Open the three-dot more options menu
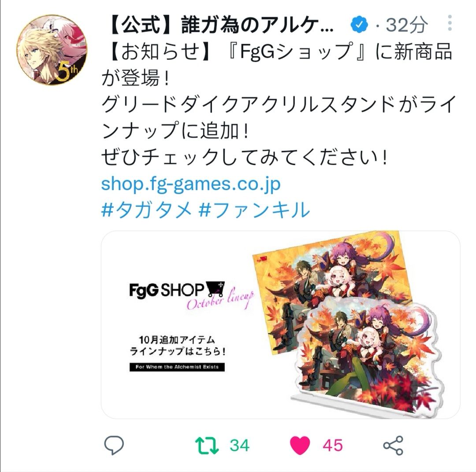Image resolution: width=476 pixels, height=472 pixels. pyautogui.click(x=450, y=23)
